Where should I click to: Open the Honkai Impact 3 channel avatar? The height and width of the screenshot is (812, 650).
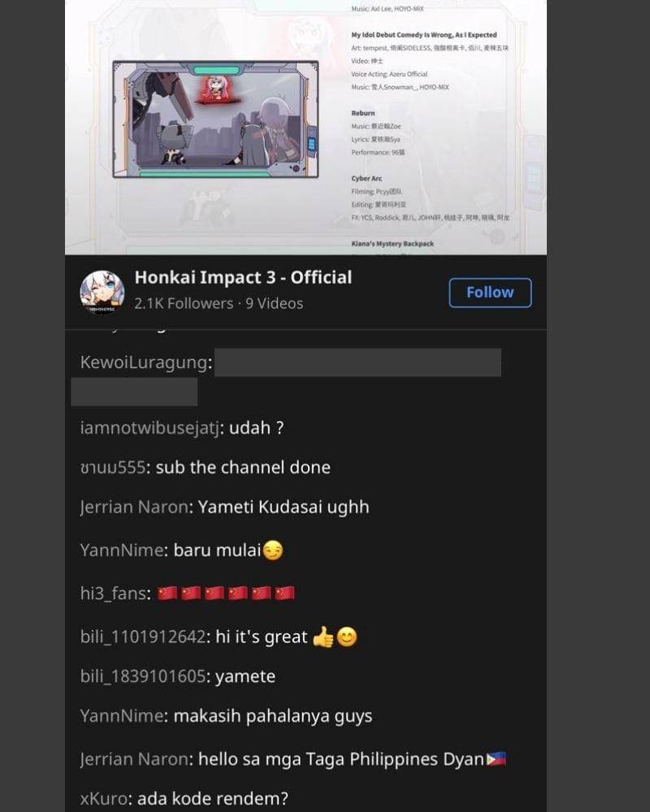[102, 293]
